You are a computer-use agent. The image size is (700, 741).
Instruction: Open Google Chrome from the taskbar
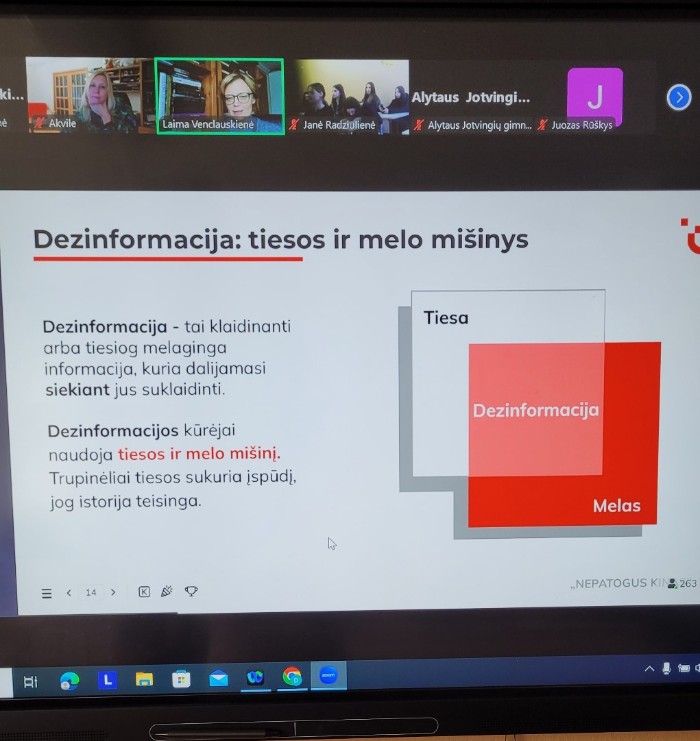coord(292,677)
